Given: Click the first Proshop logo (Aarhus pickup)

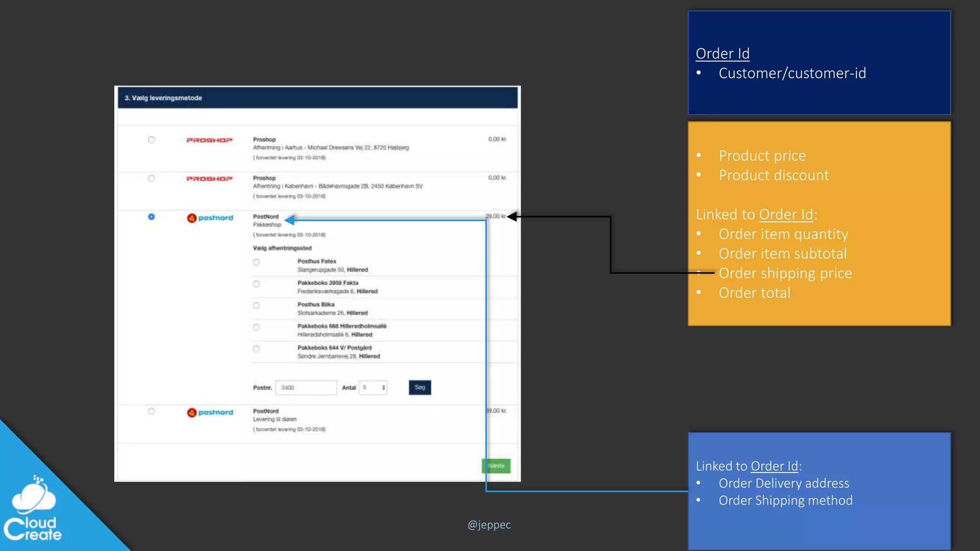Looking at the screenshot, I should pos(209,140).
